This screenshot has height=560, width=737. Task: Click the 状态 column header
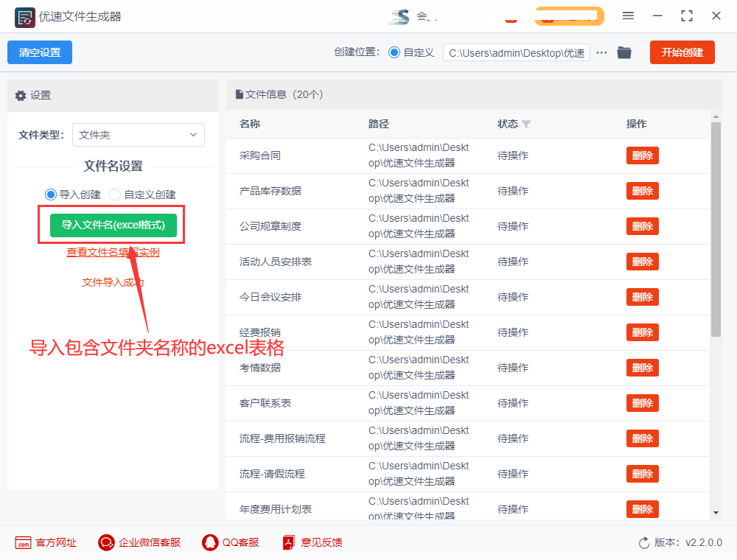[x=508, y=124]
